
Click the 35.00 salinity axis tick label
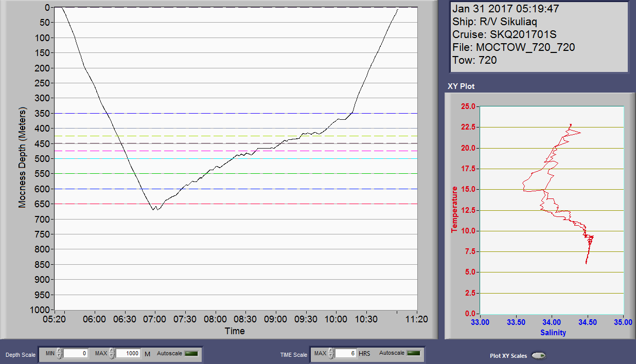[x=623, y=323]
